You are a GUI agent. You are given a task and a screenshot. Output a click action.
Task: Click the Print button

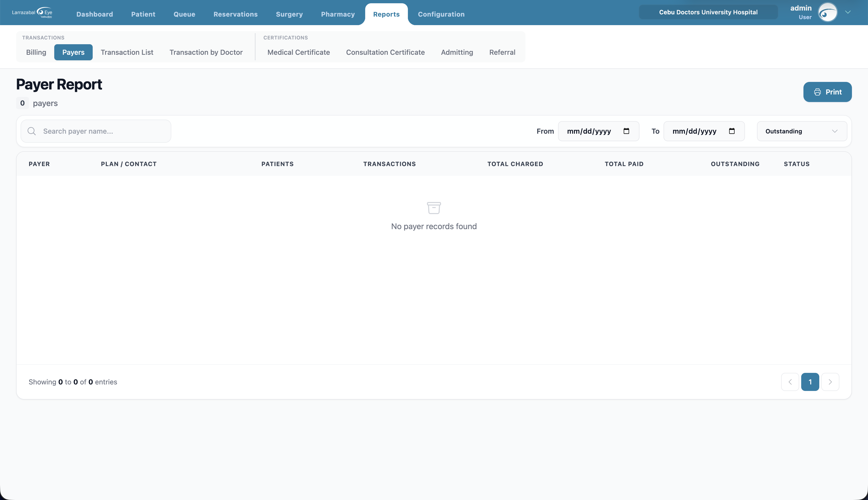coord(827,92)
